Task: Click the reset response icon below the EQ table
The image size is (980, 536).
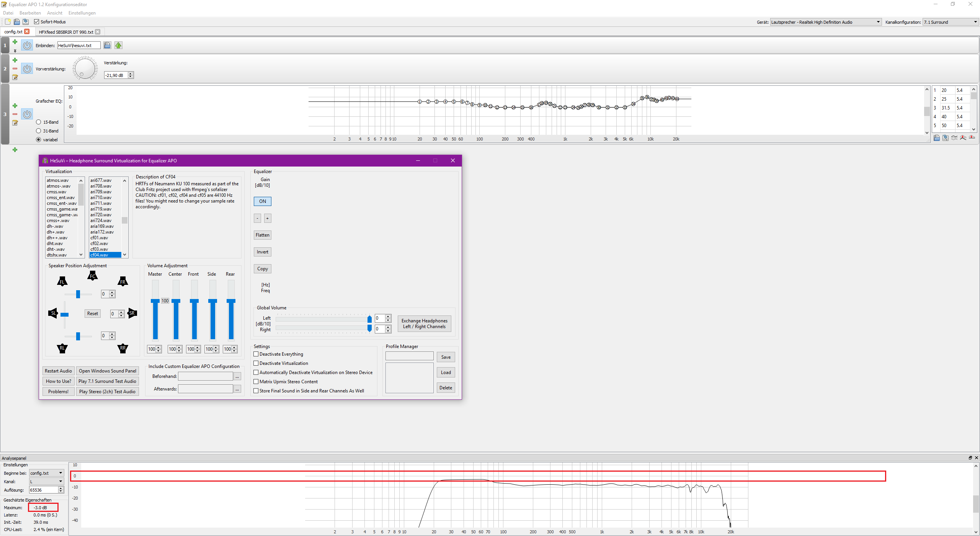Action: click(x=972, y=138)
